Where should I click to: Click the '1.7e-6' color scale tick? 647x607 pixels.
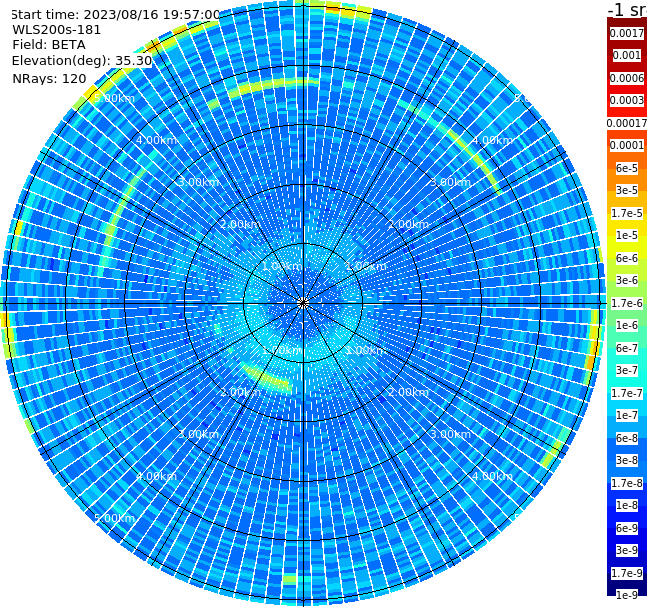[x=627, y=303]
